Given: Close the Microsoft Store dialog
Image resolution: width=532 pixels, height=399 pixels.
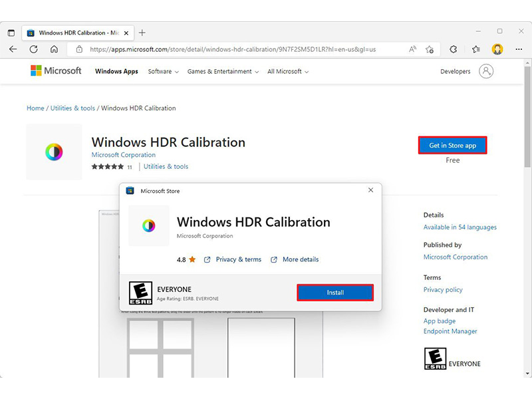Looking at the screenshot, I should click(x=371, y=190).
